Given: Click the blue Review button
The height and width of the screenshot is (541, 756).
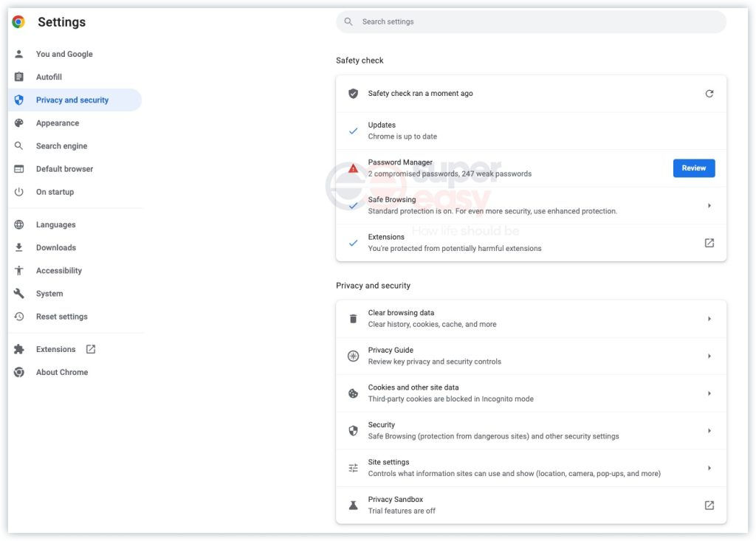Looking at the screenshot, I should [693, 168].
